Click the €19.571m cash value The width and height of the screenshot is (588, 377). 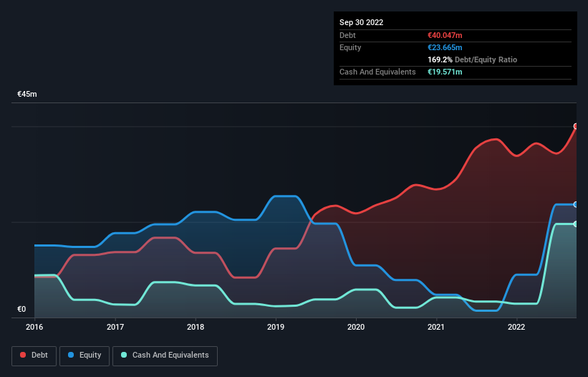point(445,72)
